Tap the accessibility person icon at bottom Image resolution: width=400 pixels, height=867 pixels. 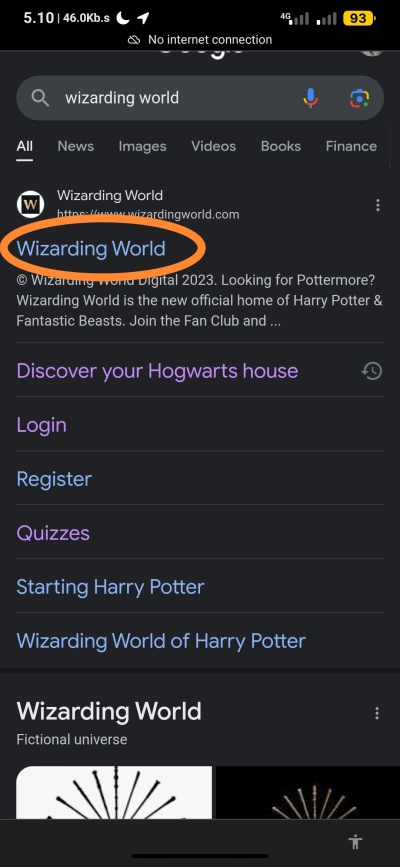(x=355, y=842)
